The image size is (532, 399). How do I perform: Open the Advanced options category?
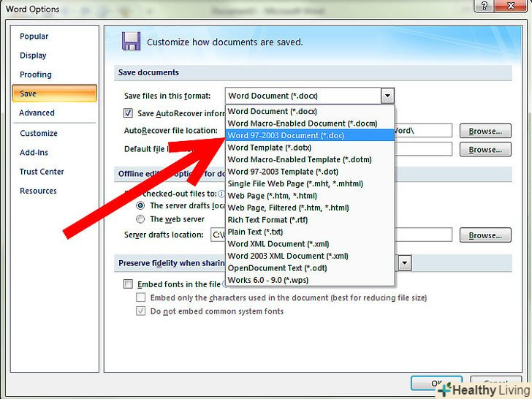[x=37, y=113]
